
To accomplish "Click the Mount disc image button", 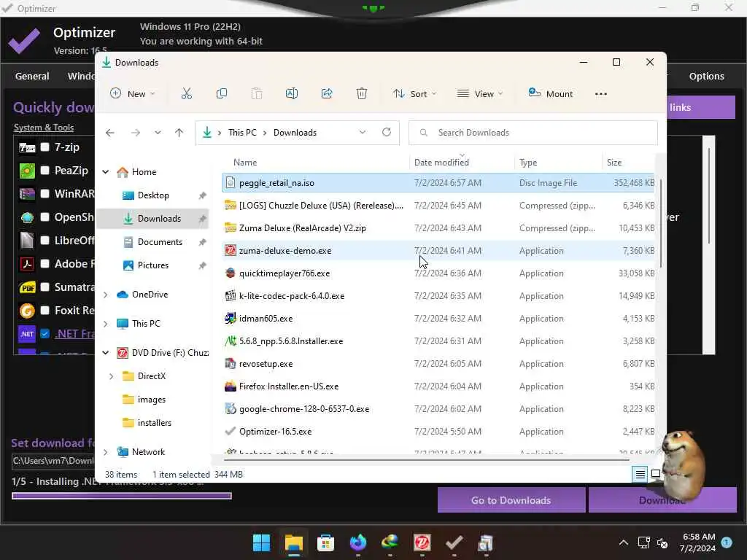I will point(551,94).
